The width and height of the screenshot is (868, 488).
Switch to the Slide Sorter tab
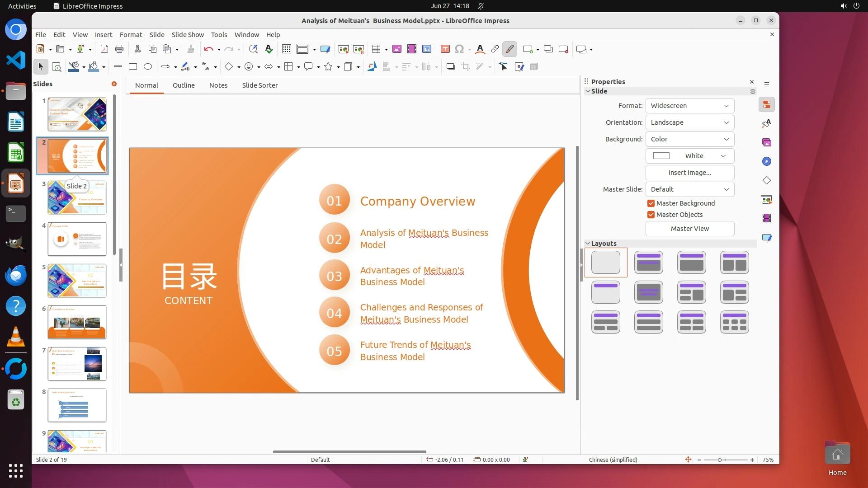(259, 85)
